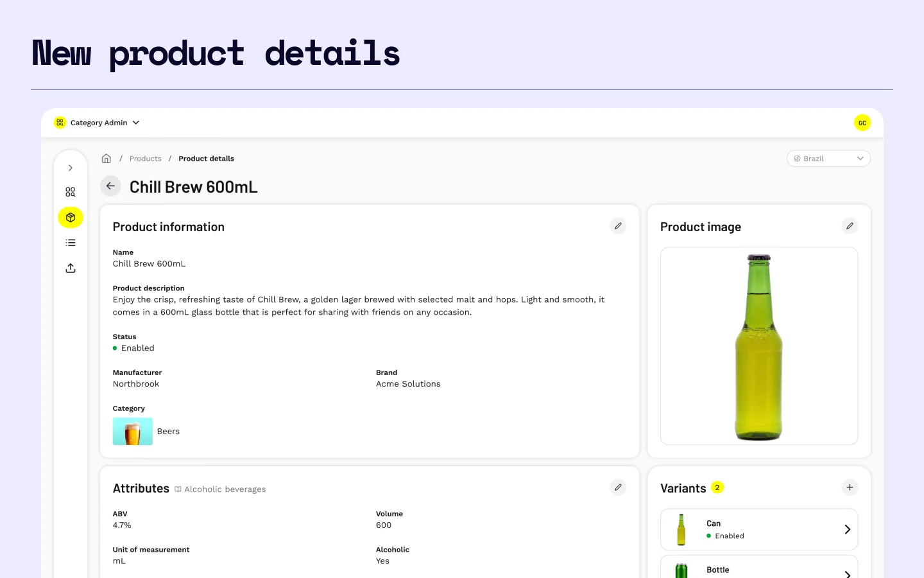
Task: Click the Product information heading
Action: click(169, 227)
